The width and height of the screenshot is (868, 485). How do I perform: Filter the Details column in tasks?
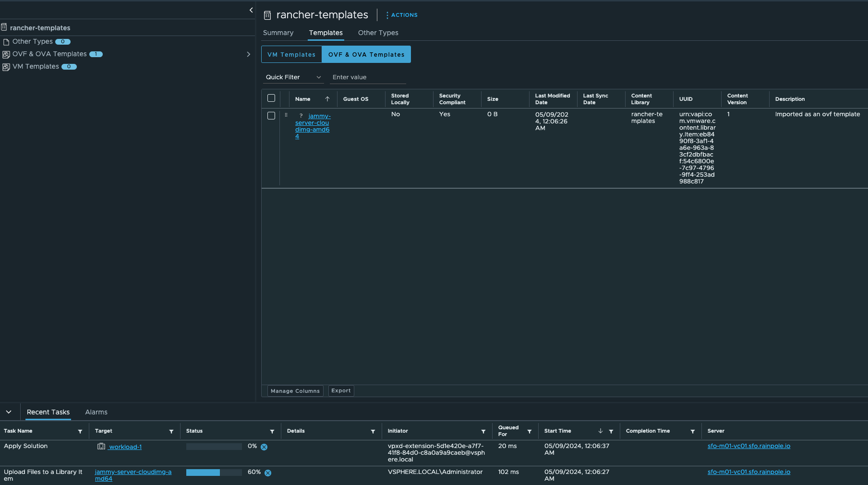point(373,431)
